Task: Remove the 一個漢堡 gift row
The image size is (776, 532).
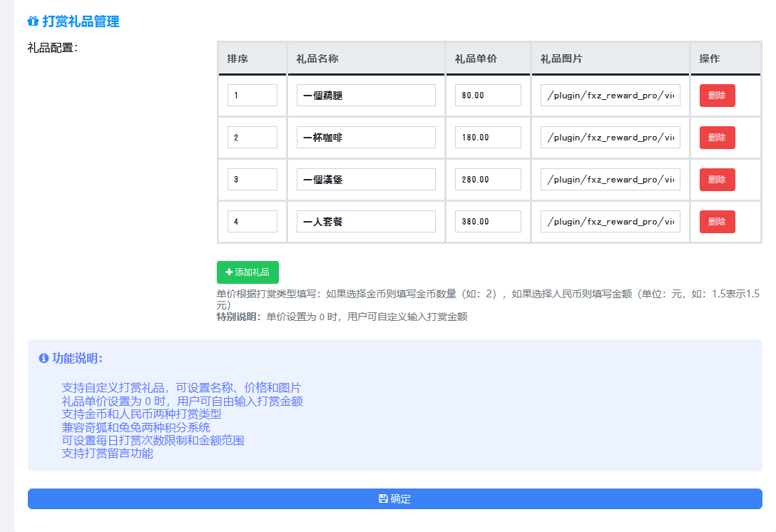Action: [717, 180]
